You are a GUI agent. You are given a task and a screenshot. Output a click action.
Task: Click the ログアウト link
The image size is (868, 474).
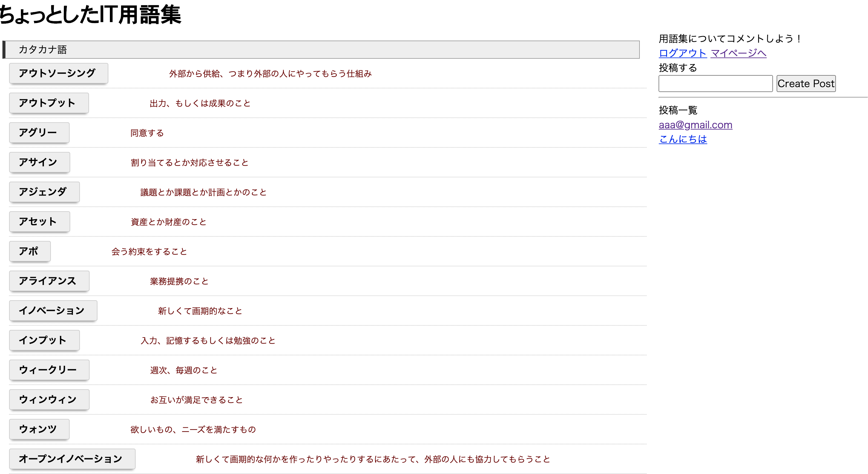683,53
